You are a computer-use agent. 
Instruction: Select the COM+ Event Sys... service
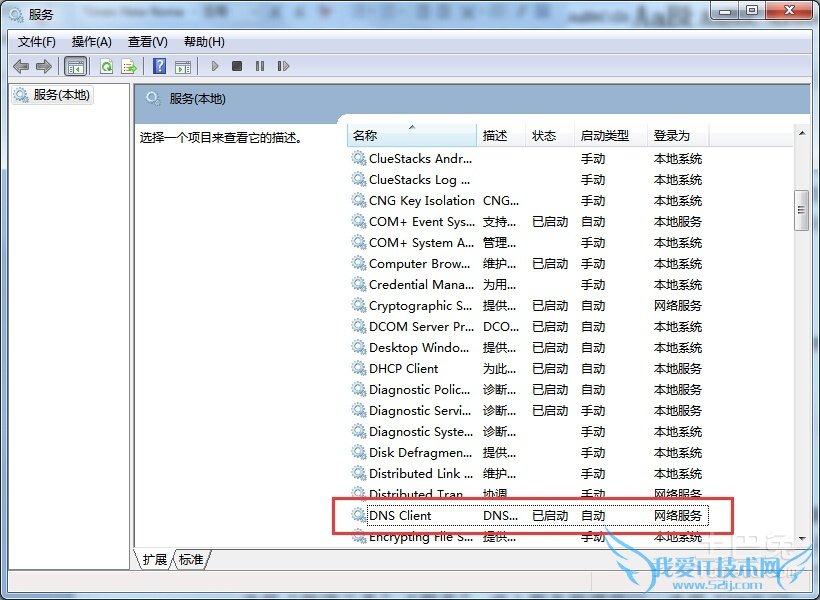528,222
